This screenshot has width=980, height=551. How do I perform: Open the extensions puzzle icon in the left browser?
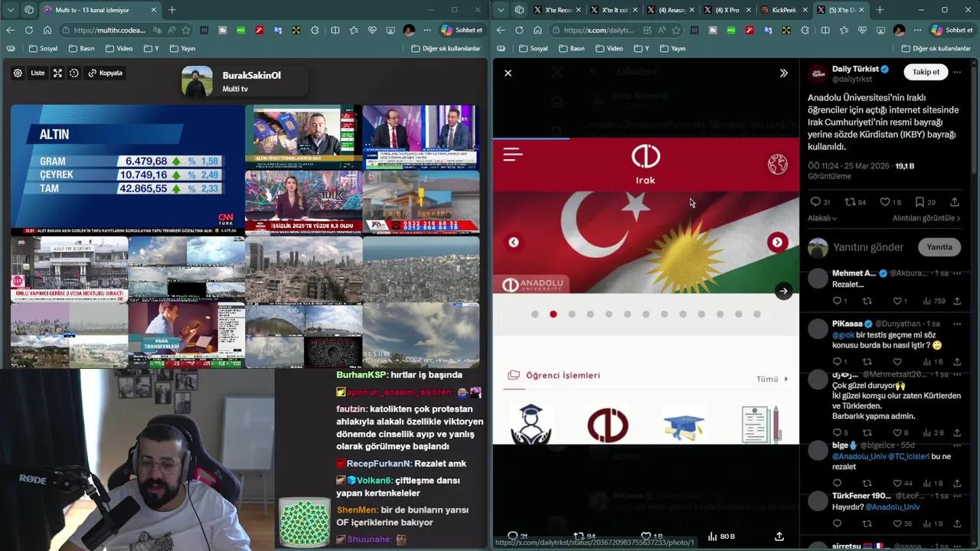pos(315,30)
